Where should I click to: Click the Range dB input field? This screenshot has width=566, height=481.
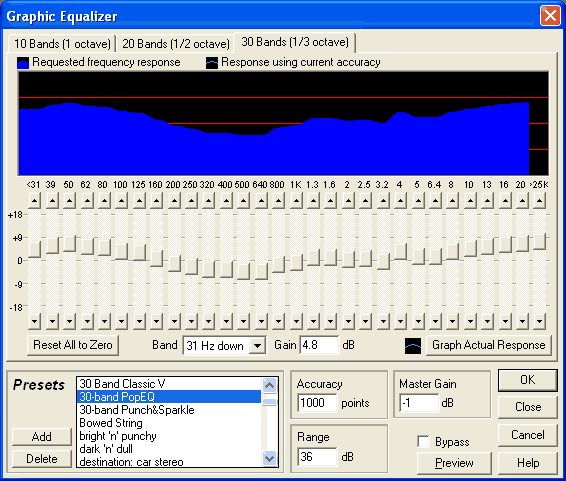[317, 457]
